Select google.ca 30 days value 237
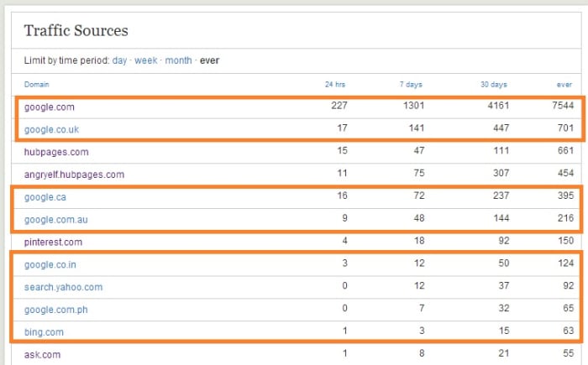The width and height of the screenshot is (588, 365). 501,196
